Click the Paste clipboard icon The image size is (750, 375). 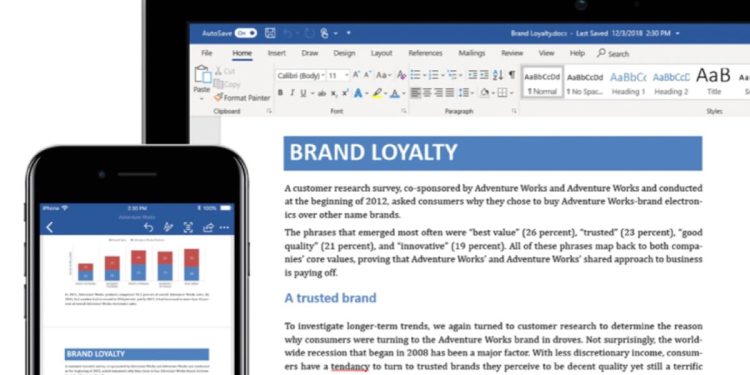pos(202,74)
